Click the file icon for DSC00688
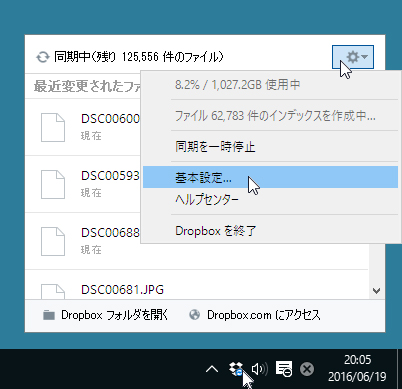Image resolution: width=402 pixels, height=389 pixels. 53,241
